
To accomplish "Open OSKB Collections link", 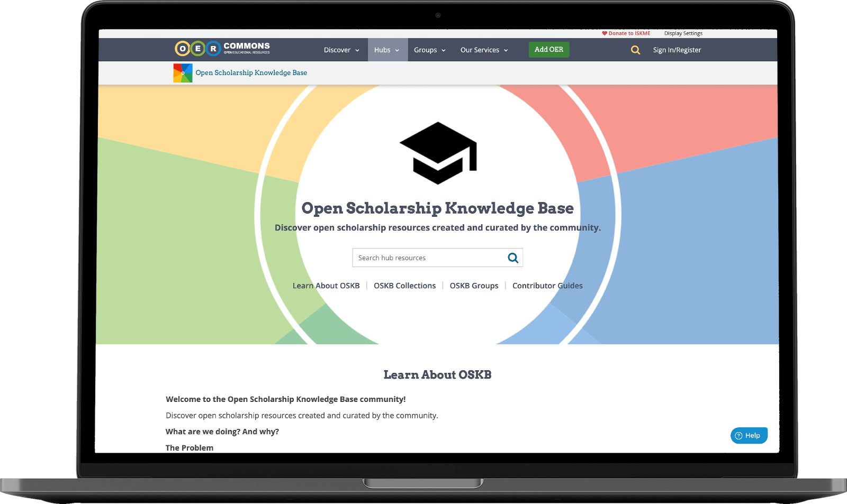I will coord(405,286).
